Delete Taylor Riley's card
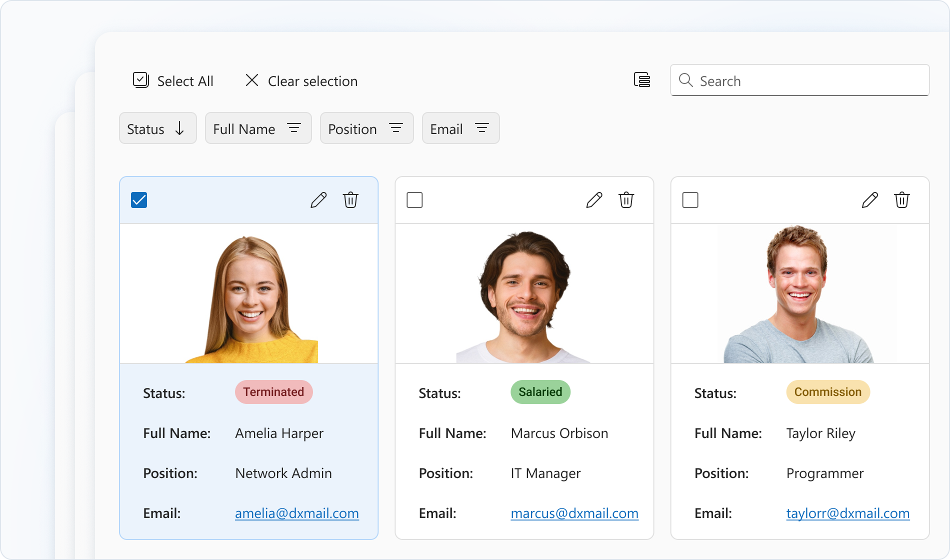950x560 pixels. (901, 200)
